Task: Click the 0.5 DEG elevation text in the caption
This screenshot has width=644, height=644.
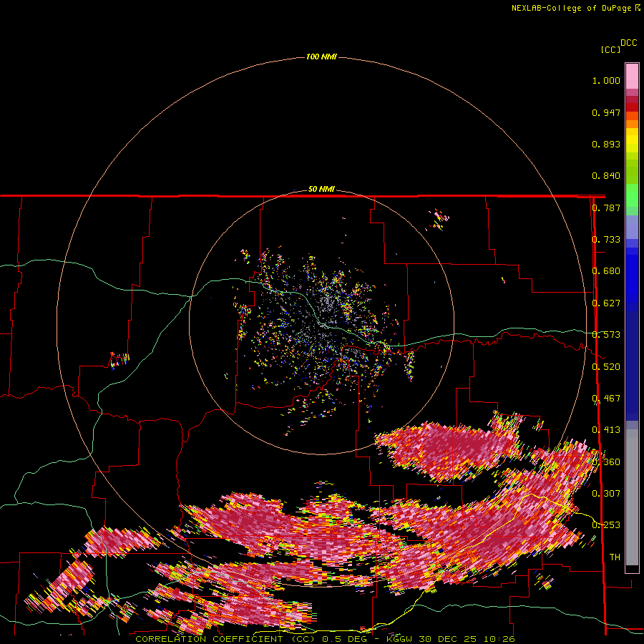Action: tap(344, 639)
